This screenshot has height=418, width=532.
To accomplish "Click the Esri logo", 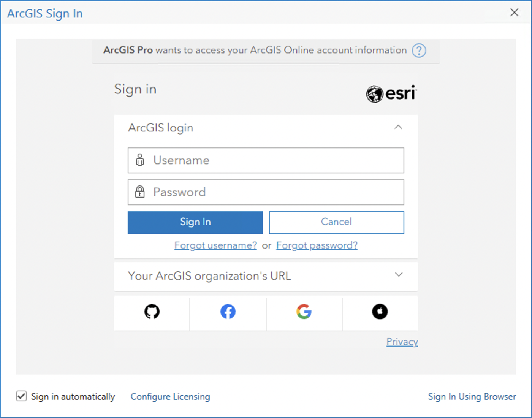I will click(391, 93).
